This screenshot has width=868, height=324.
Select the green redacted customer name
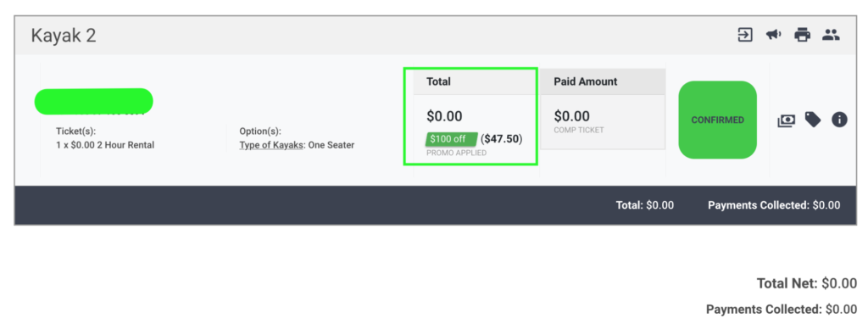click(93, 101)
